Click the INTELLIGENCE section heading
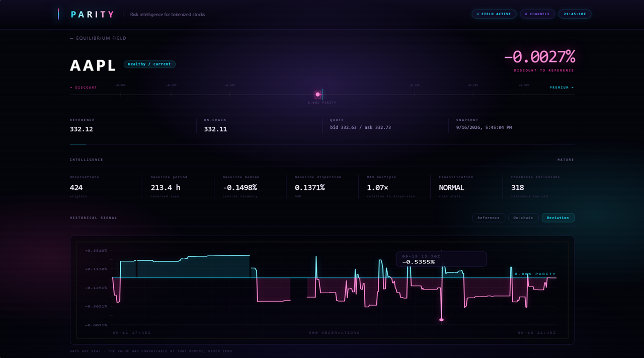The height and width of the screenshot is (358, 644). pos(87,160)
